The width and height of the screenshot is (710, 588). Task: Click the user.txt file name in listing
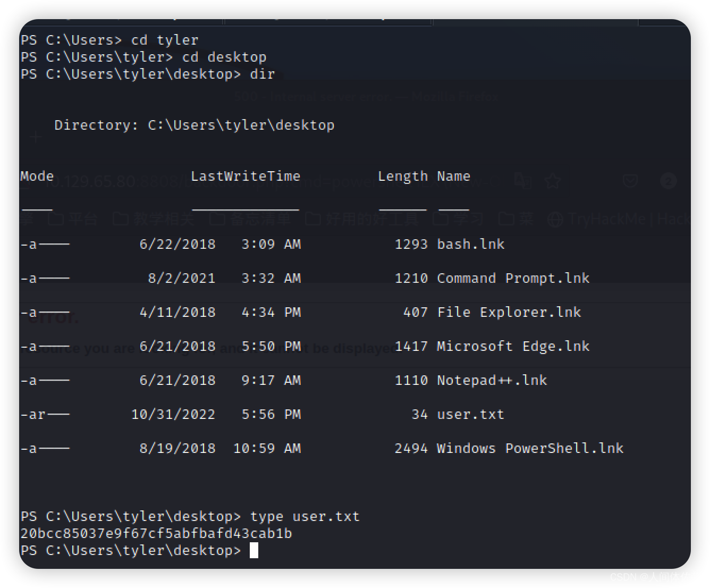click(x=471, y=414)
